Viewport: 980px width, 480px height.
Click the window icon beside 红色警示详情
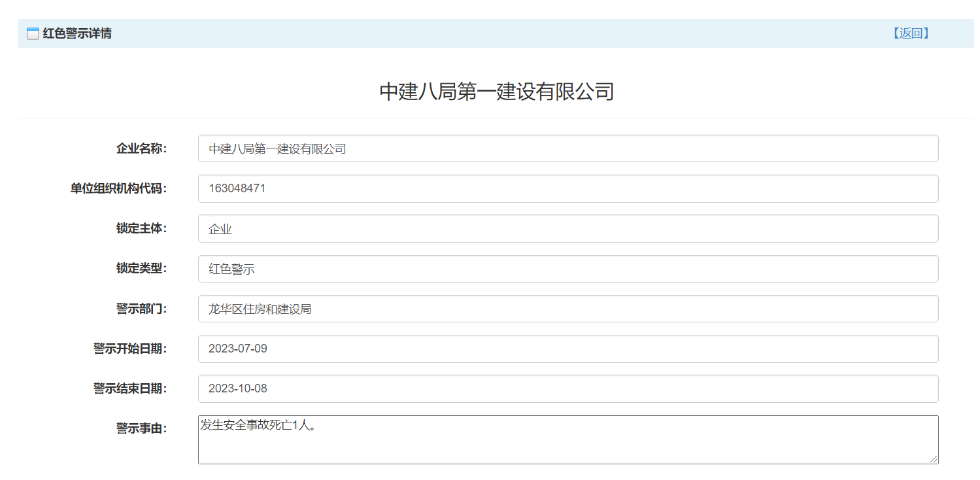(33, 34)
